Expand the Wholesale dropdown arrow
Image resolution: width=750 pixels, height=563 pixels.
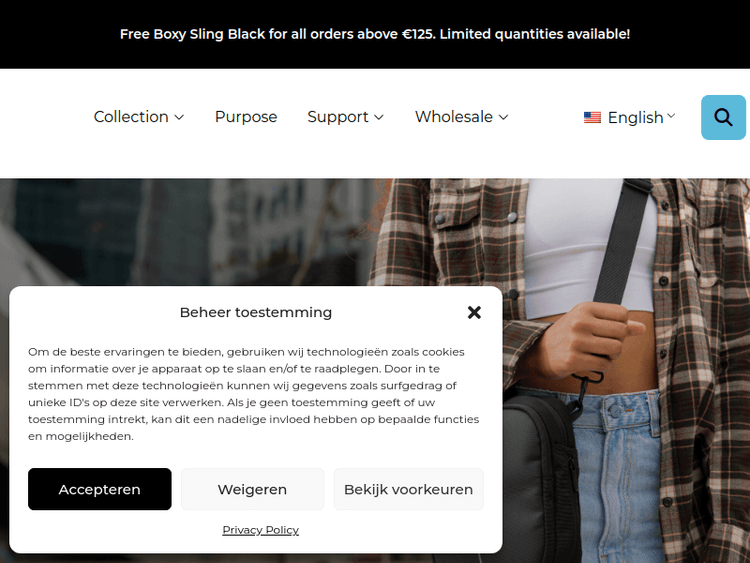tap(504, 117)
